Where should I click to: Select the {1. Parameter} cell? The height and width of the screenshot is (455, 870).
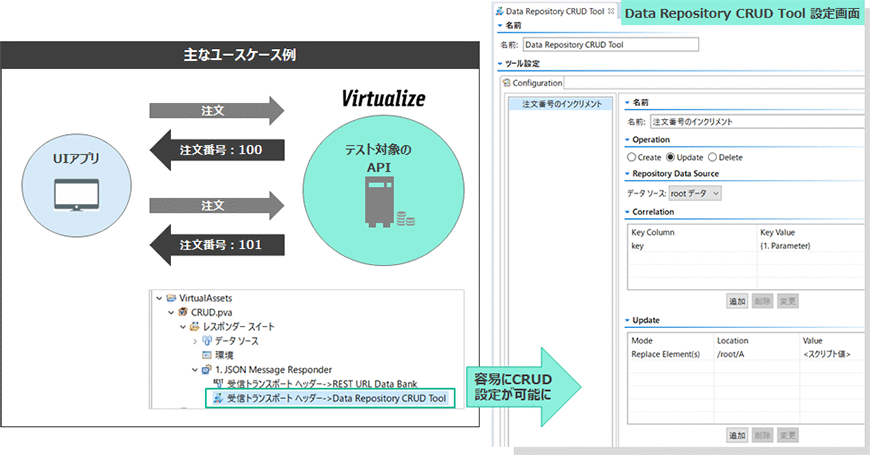(785, 245)
